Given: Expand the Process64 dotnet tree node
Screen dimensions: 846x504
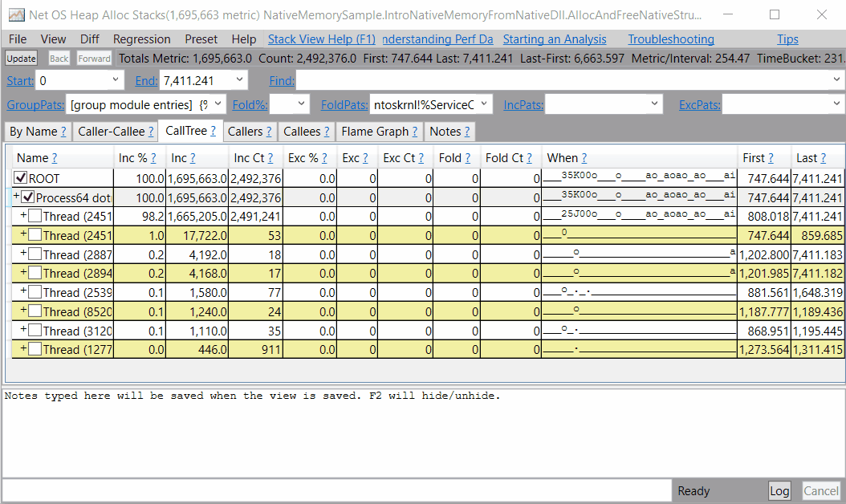Looking at the screenshot, I should [16, 195].
